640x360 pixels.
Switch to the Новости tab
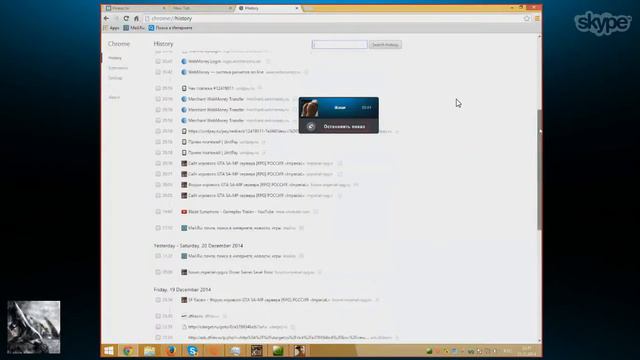coord(135,8)
